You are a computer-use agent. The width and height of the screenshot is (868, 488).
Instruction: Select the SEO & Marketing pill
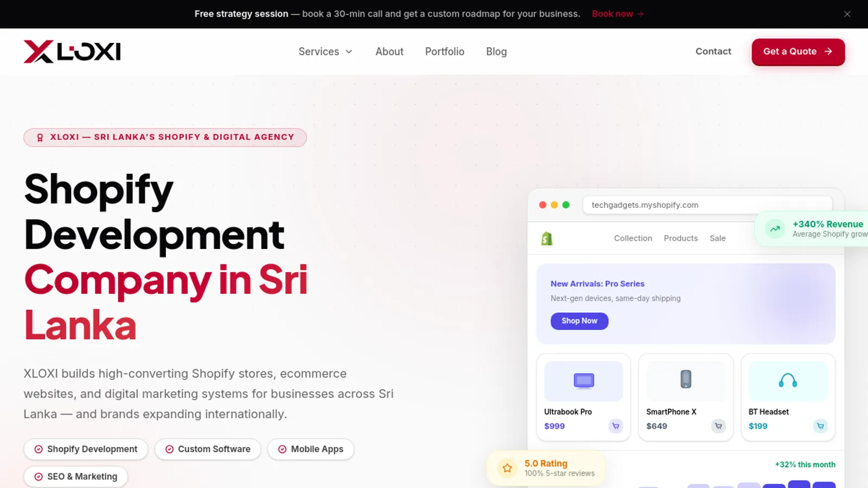click(76, 477)
